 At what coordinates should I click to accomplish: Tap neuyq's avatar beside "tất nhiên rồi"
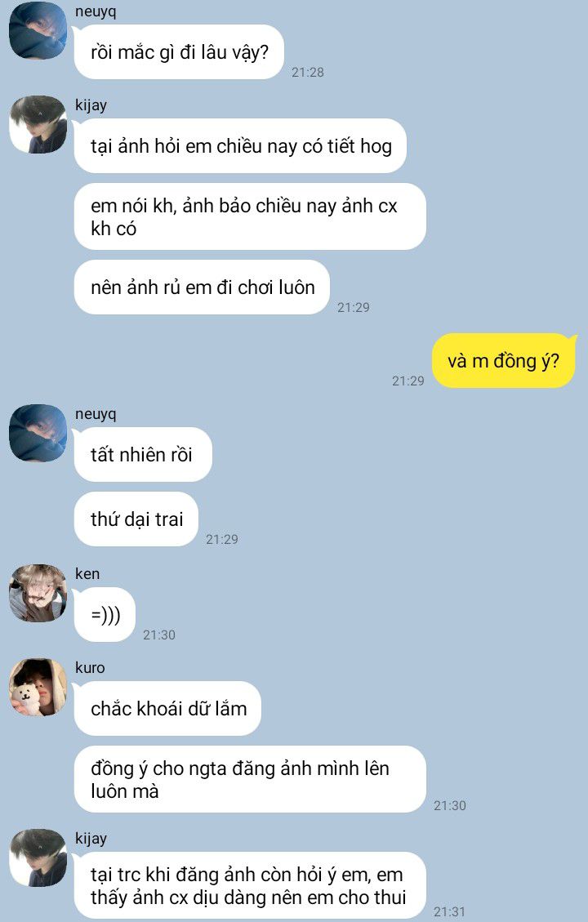38,434
